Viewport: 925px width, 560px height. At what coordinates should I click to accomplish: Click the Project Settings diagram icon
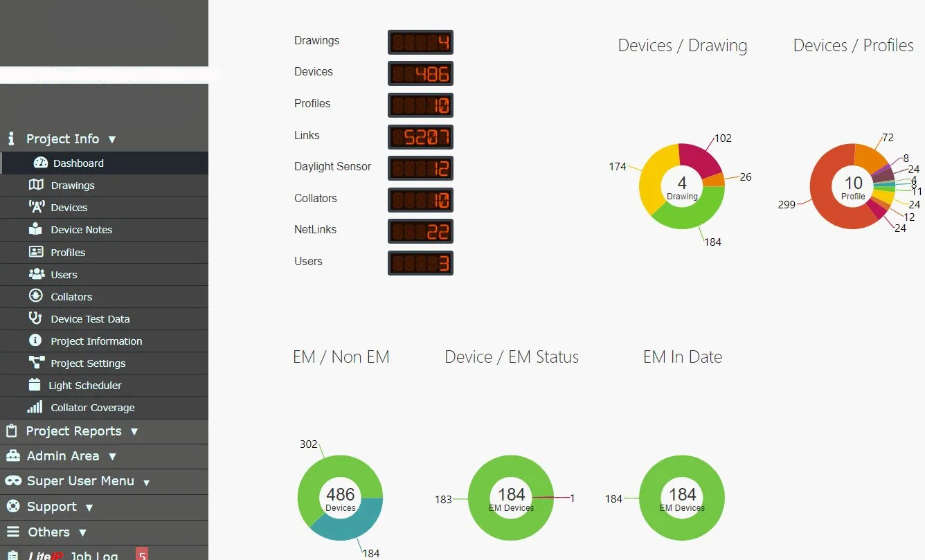36,363
